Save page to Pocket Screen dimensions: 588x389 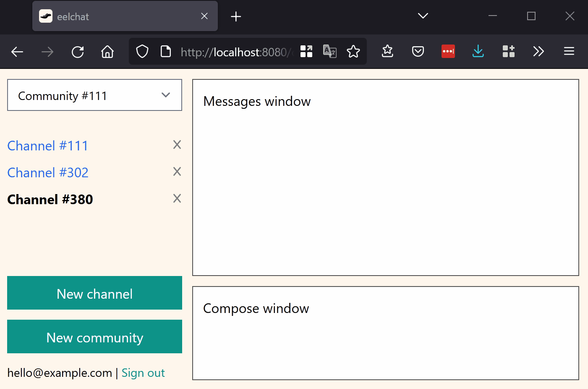418,51
